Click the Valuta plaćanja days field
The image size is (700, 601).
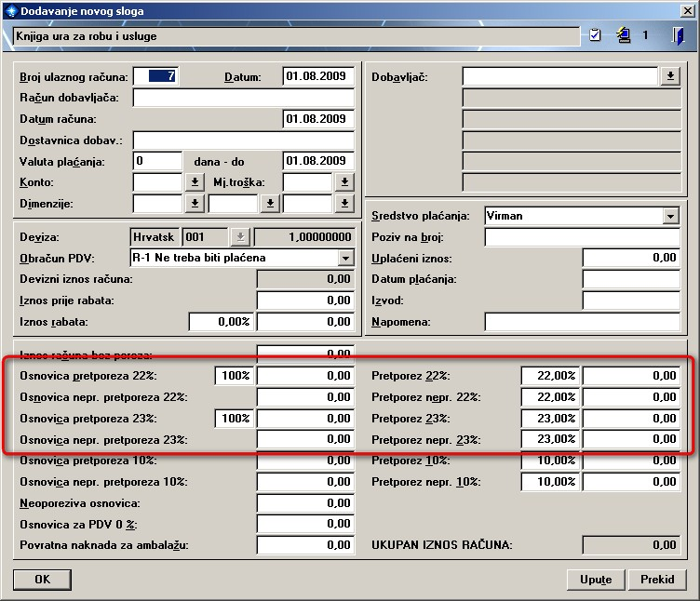point(157,161)
